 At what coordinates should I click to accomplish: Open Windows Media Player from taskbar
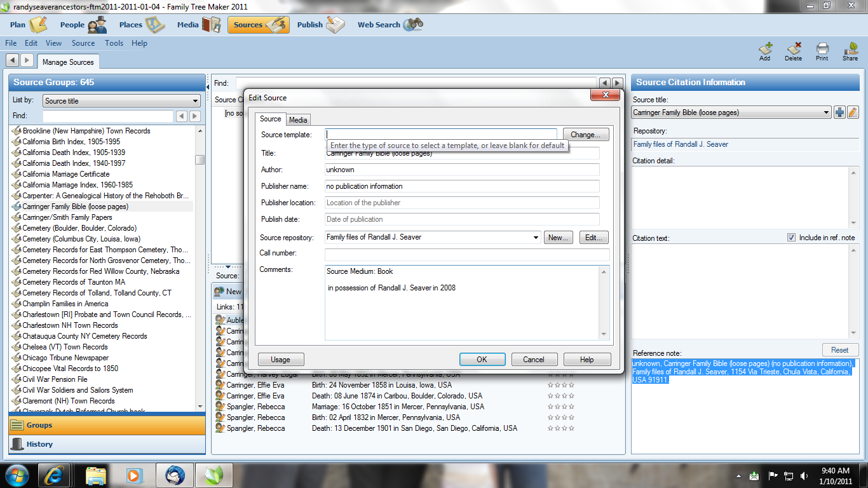[x=134, y=475]
